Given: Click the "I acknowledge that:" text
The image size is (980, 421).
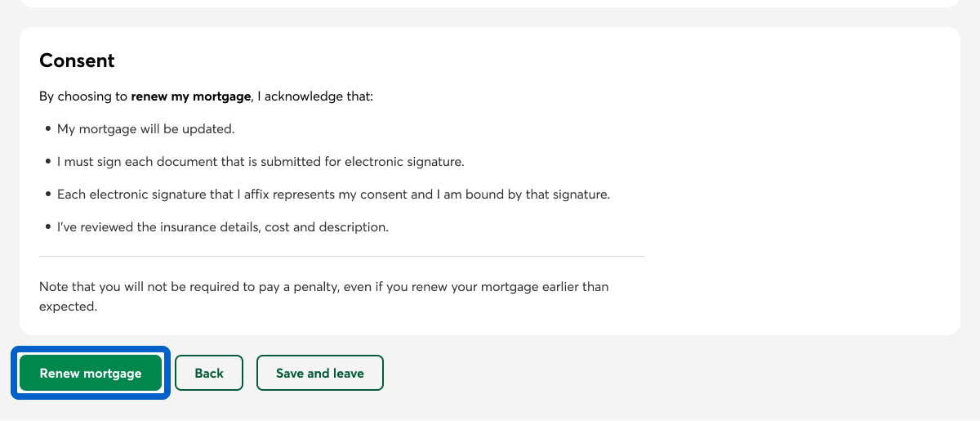Looking at the screenshot, I should pyautogui.click(x=315, y=96).
